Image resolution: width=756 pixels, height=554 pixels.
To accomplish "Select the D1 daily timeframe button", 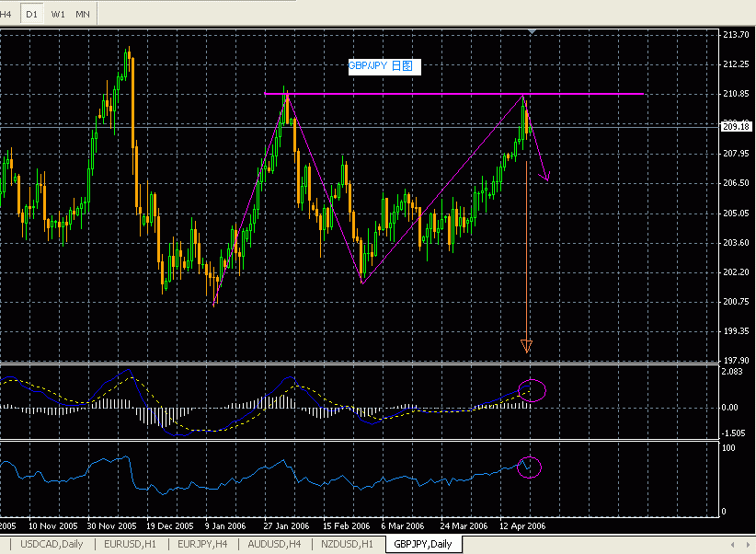I will [x=32, y=13].
